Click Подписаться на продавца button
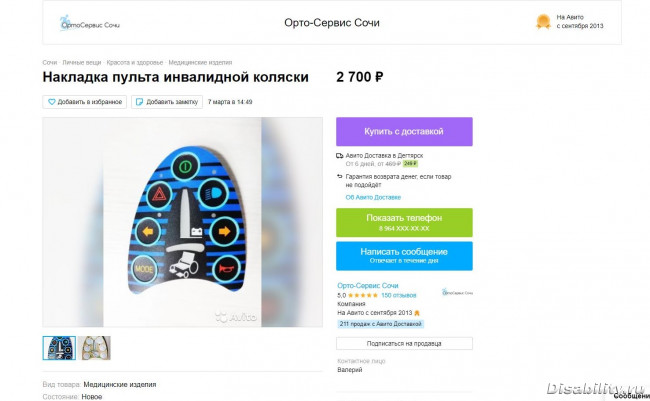 pos(404,343)
